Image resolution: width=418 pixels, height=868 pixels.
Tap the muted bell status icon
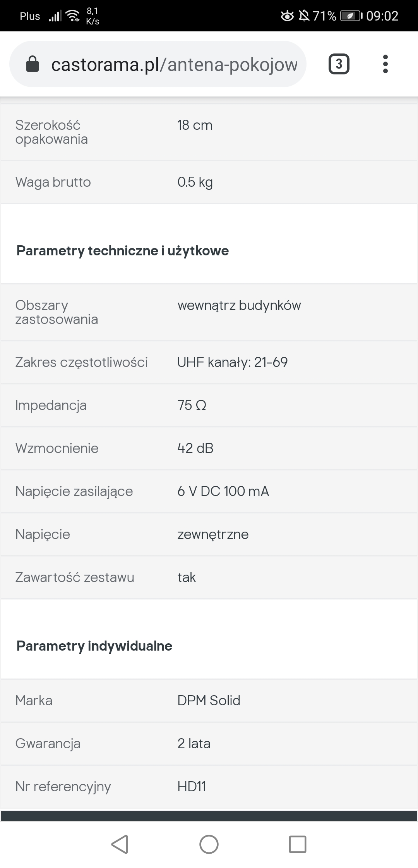click(x=304, y=16)
